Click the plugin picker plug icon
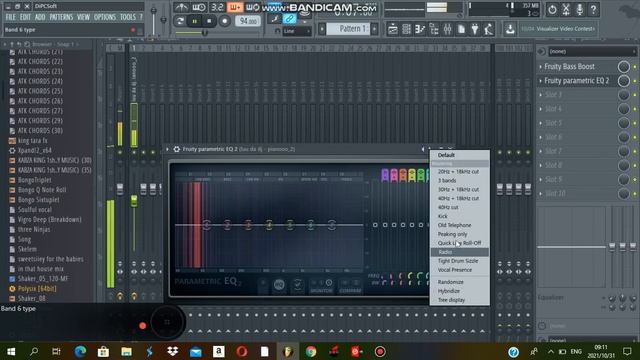640x360 pixels. (x=475, y=29)
